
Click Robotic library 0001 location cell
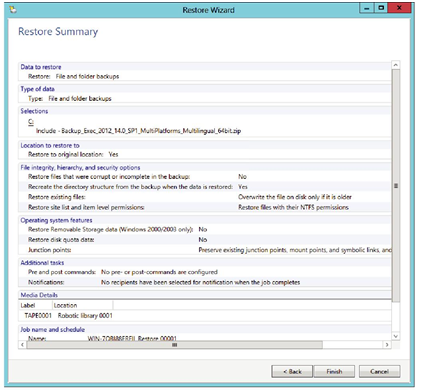[x=85, y=315]
